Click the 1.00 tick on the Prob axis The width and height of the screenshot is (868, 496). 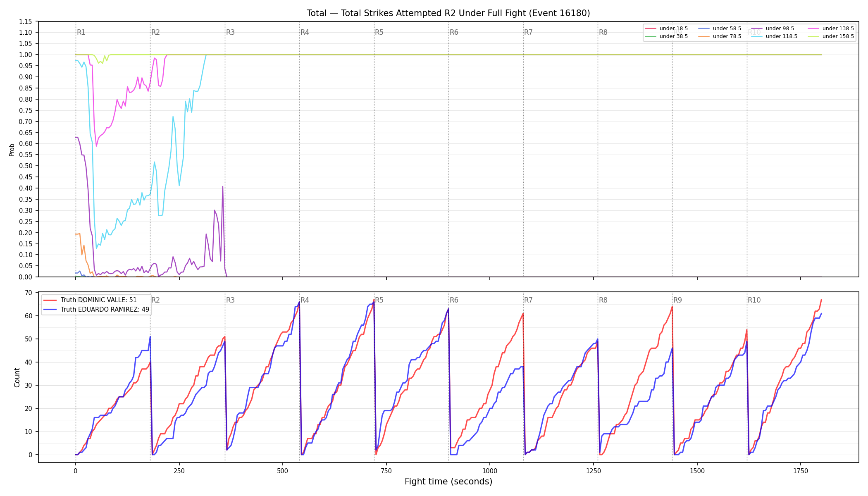click(26, 55)
